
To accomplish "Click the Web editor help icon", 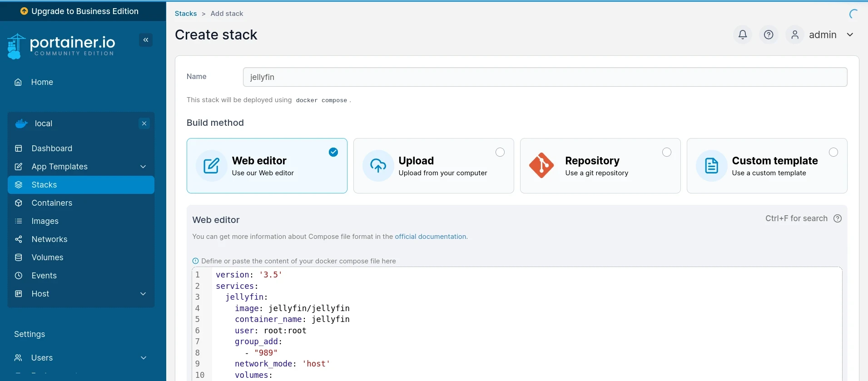I will tap(838, 218).
